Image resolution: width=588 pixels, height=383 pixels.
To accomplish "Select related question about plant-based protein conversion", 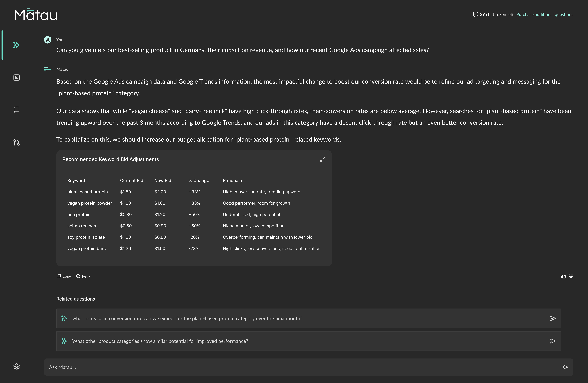I will [187, 318].
